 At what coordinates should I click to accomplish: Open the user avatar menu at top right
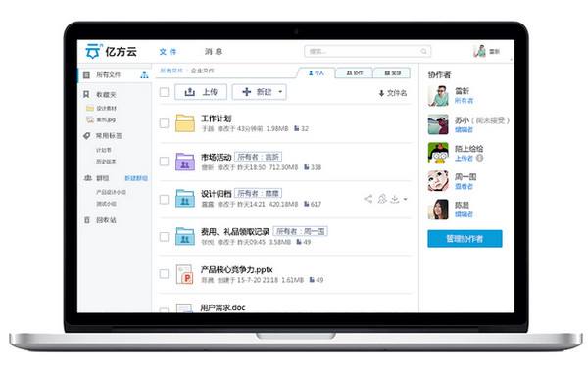coord(479,51)
